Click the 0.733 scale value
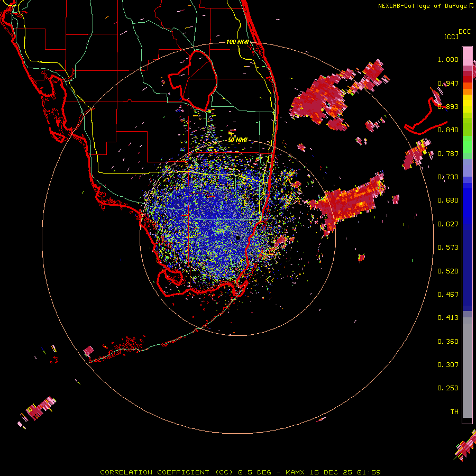The image size is (476, 476). [x=448, y=177]
